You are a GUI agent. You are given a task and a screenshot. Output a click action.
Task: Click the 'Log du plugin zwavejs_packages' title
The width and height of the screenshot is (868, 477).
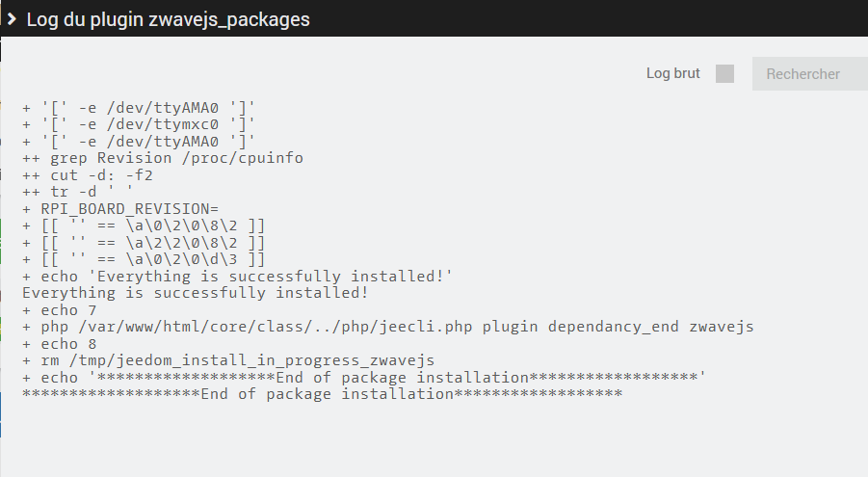pyautogui.click(x=168, y=18)
